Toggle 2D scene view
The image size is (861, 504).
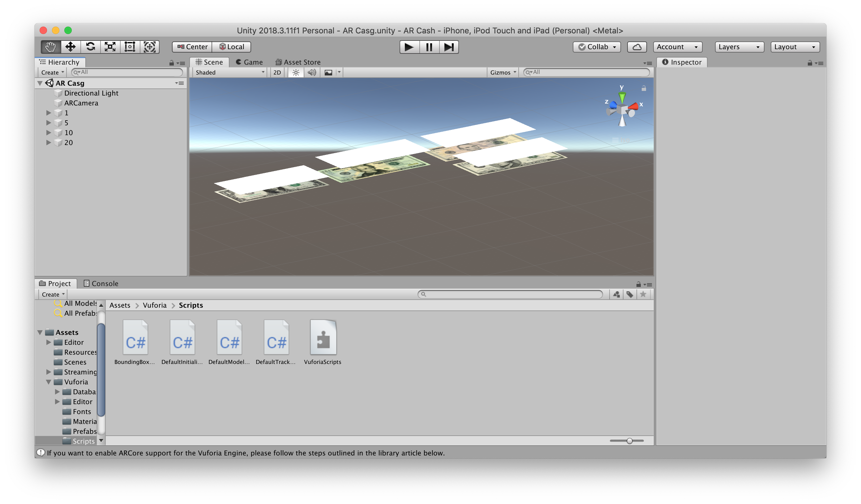tap(277, 72)
